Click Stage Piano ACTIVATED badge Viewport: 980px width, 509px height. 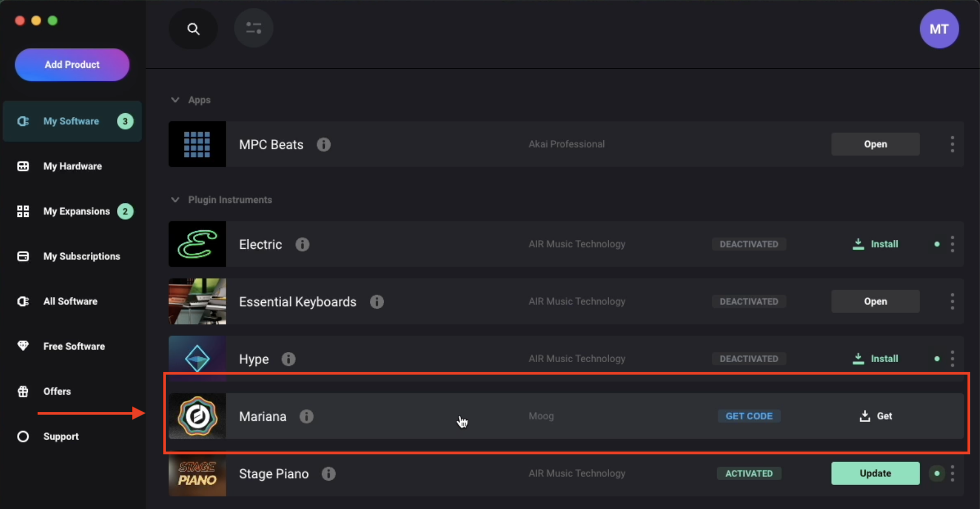click(x=749, y=473)
